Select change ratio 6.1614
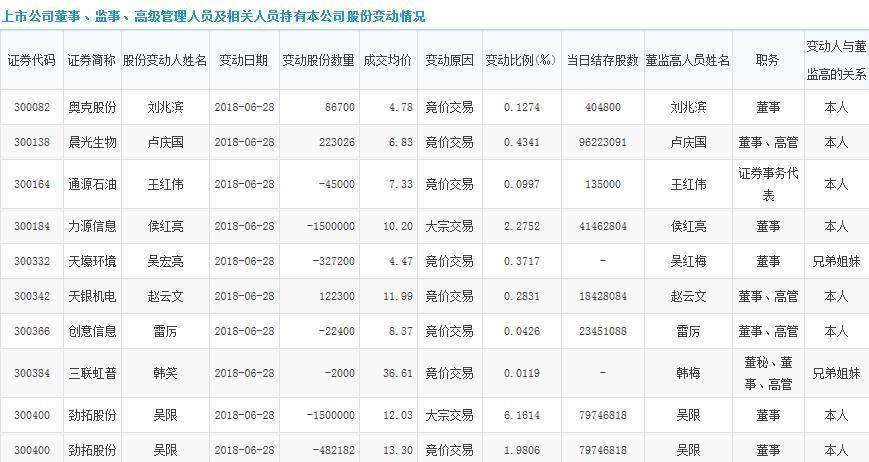The image size is (869, 462). [522, 415]
